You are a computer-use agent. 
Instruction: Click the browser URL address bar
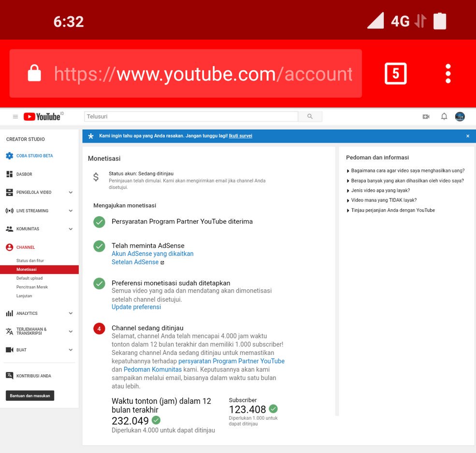click(186, 73)
